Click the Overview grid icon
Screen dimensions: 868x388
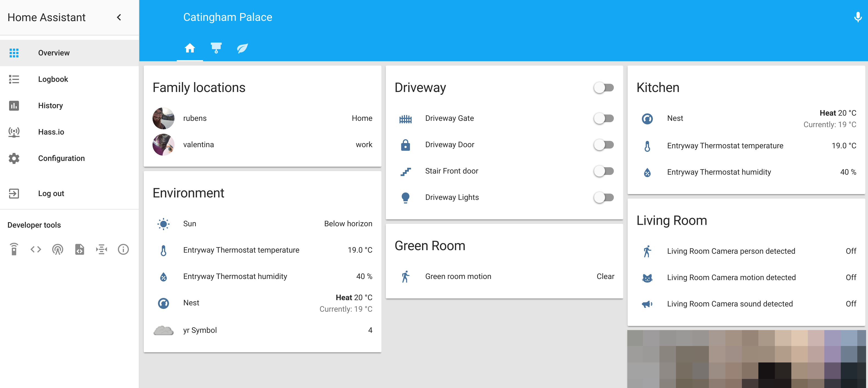click(14, 53)
